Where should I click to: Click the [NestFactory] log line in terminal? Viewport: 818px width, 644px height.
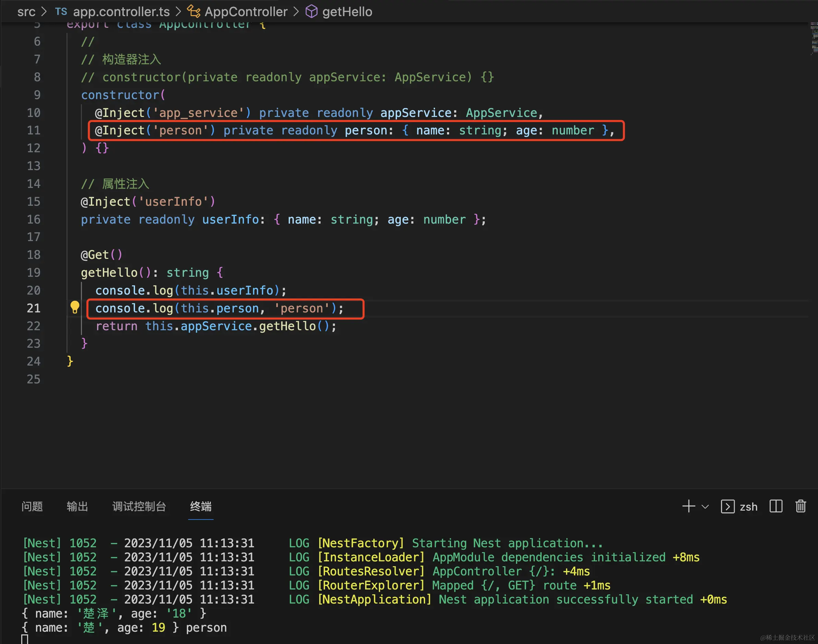click(313, 543)
